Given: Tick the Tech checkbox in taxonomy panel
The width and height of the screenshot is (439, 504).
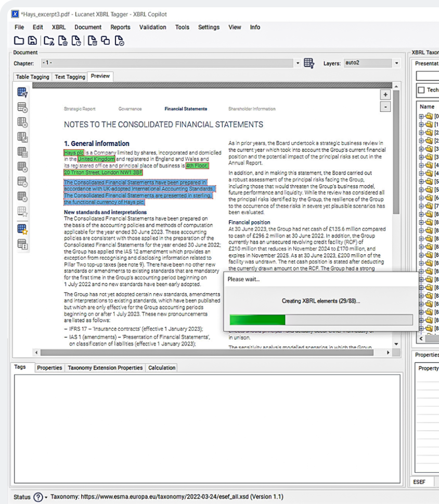Looking at the screenshot, I should (x=421, y=90).
